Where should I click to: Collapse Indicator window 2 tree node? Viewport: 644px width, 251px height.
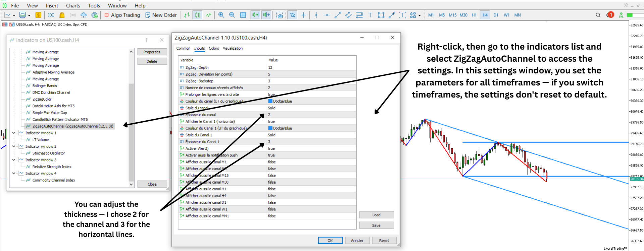pyautogui.click(x=14, y=146)
